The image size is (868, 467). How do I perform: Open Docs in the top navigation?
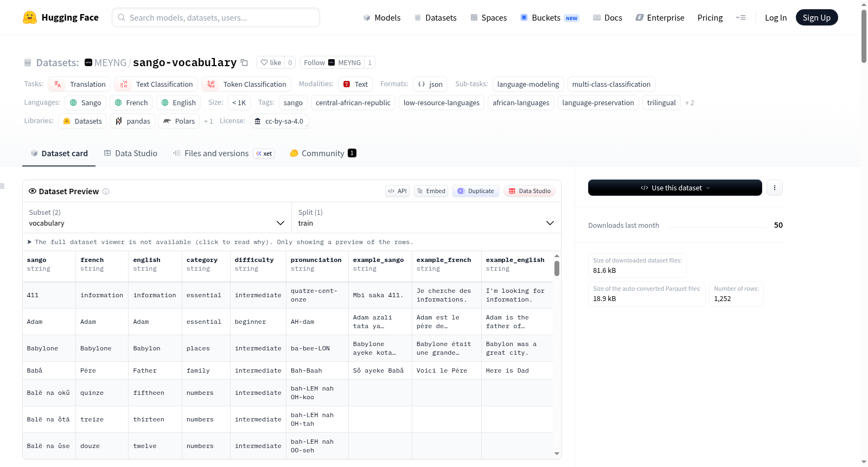(608, 17)
